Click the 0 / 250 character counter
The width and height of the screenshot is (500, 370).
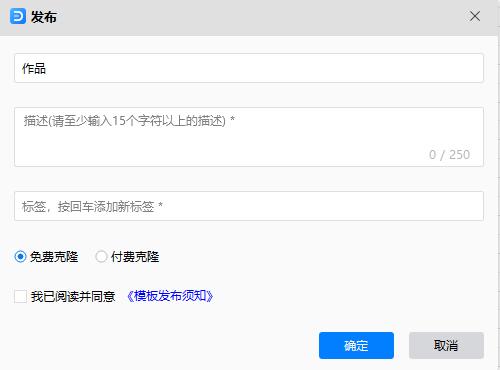coord(449,155)
